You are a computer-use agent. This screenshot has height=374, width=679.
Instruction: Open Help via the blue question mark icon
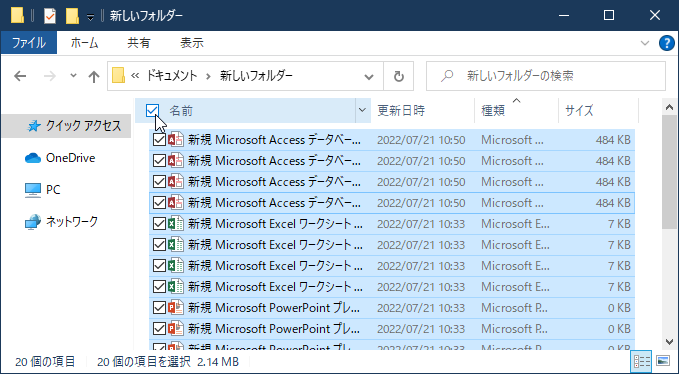click(x=667, y=43)
